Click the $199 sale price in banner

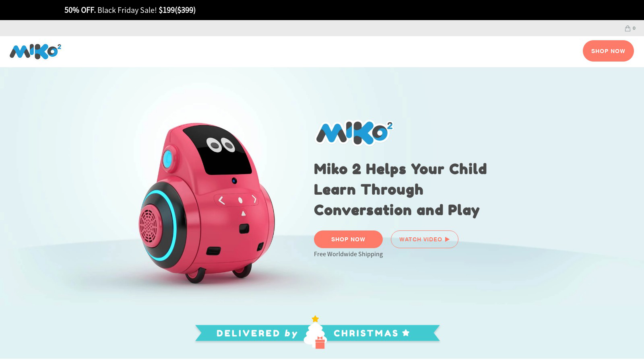tap(167, 10)
